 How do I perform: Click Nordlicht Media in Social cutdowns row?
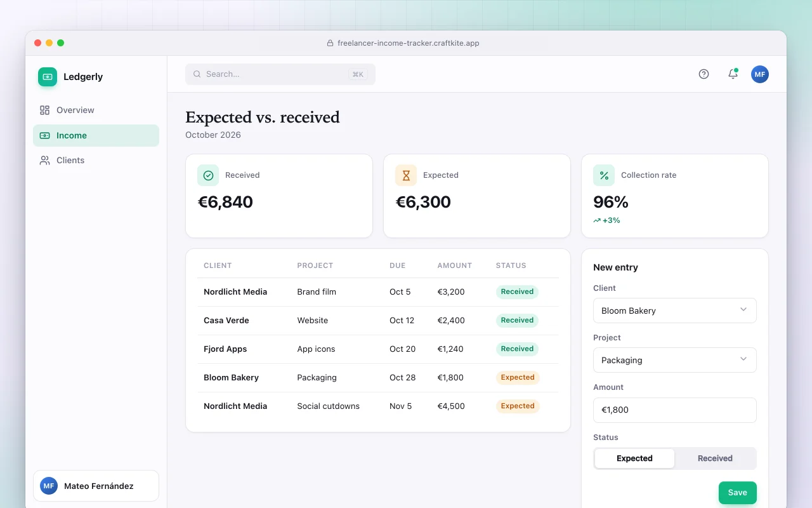point(235,406)
